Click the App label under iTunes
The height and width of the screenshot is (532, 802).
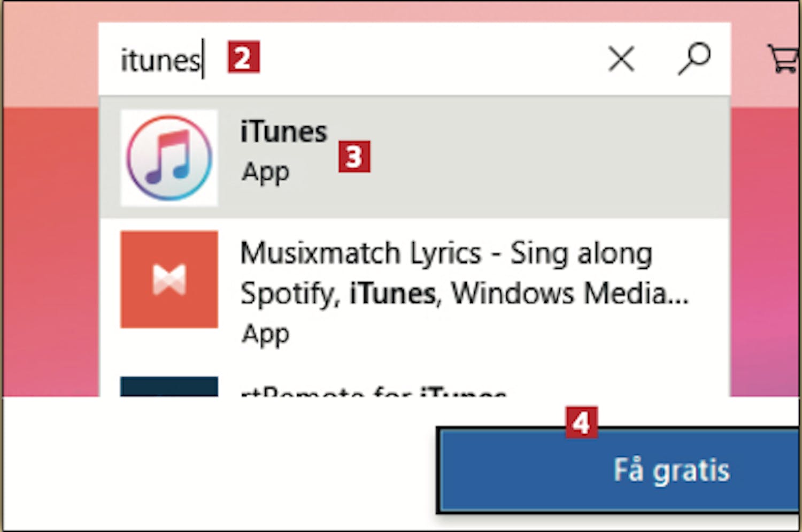(265, 173)
